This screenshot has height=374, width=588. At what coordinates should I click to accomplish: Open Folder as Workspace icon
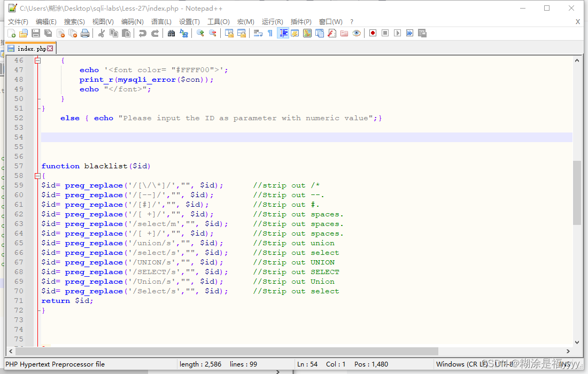[344, 33]
